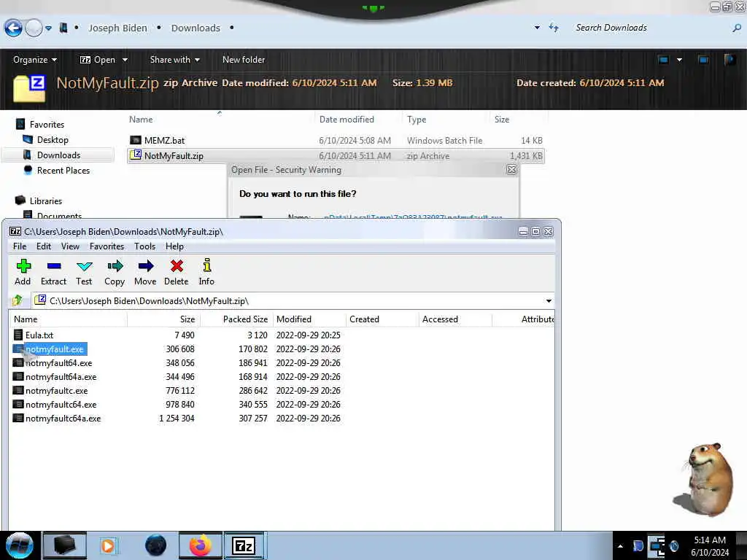Viewport: 747px width, 560px height.
Task: Open the Help menu in 7-Zip
Action: [x=174, y=246]
